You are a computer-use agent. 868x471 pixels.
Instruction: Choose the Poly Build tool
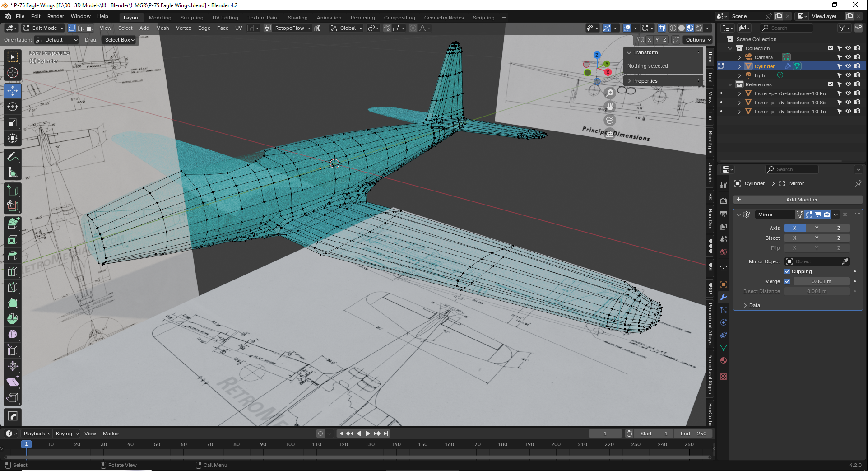point(13,303)
